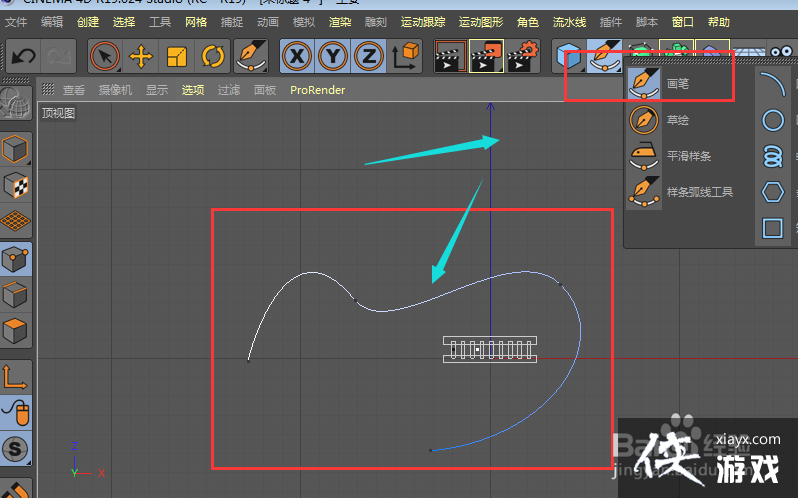Viewport: 798px width, 498px height.
Task: Open Render Settings clapperboard with gear
Action: (x=522, y=56)
